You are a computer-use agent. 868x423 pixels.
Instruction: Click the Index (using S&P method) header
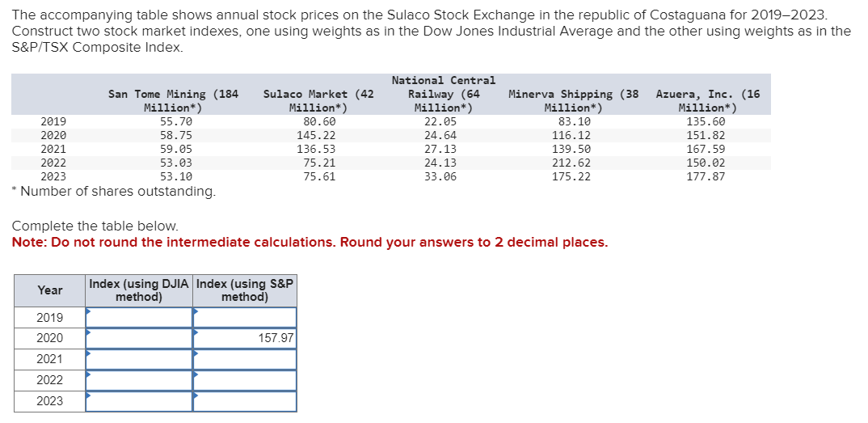245,290
